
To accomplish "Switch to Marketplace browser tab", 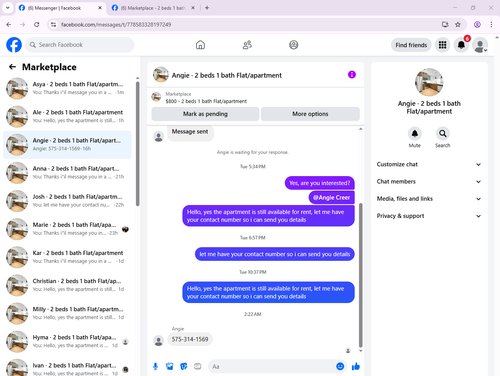I will [153, 8].
